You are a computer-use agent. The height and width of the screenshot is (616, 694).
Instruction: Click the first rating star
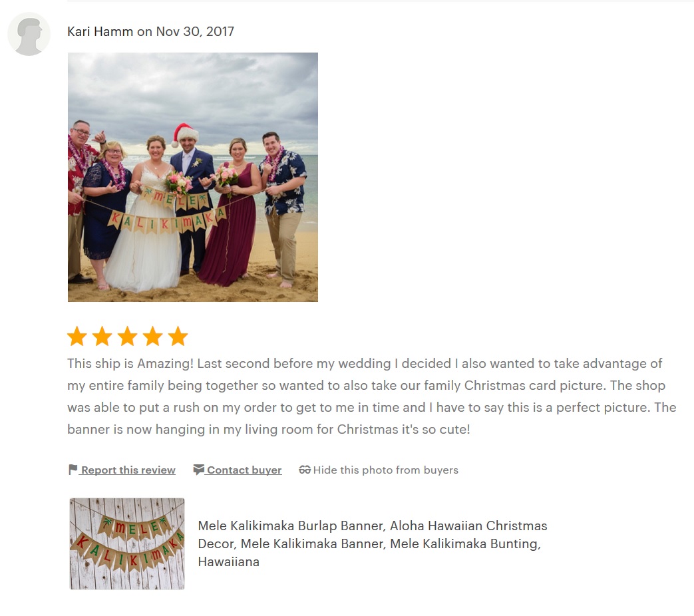(77, 336)
